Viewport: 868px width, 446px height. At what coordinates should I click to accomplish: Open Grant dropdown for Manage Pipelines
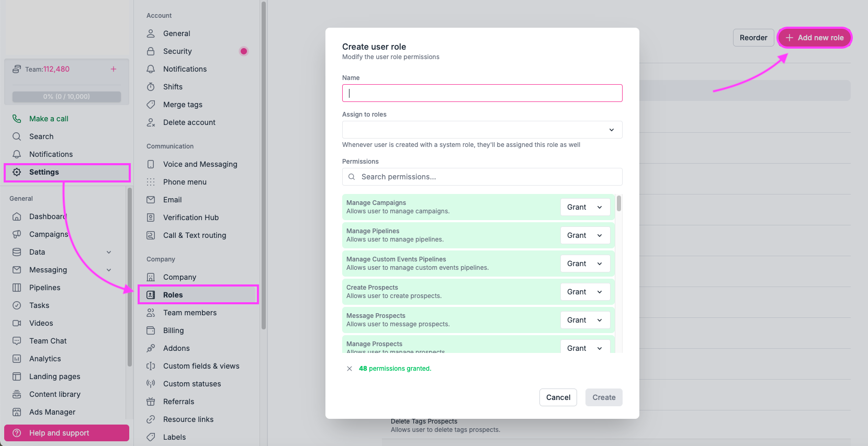[585, 235]
